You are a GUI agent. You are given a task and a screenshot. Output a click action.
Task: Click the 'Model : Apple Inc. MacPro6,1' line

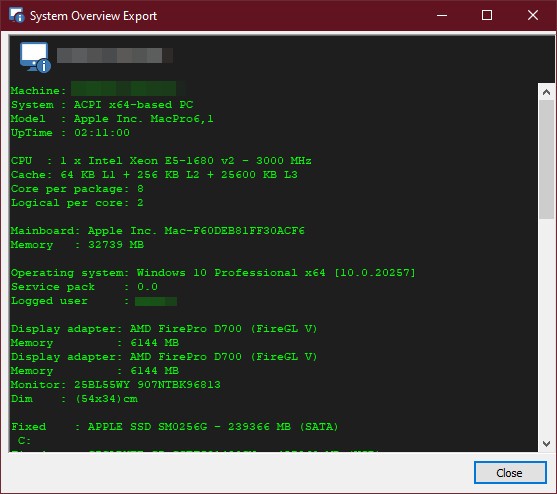[112, 119]
